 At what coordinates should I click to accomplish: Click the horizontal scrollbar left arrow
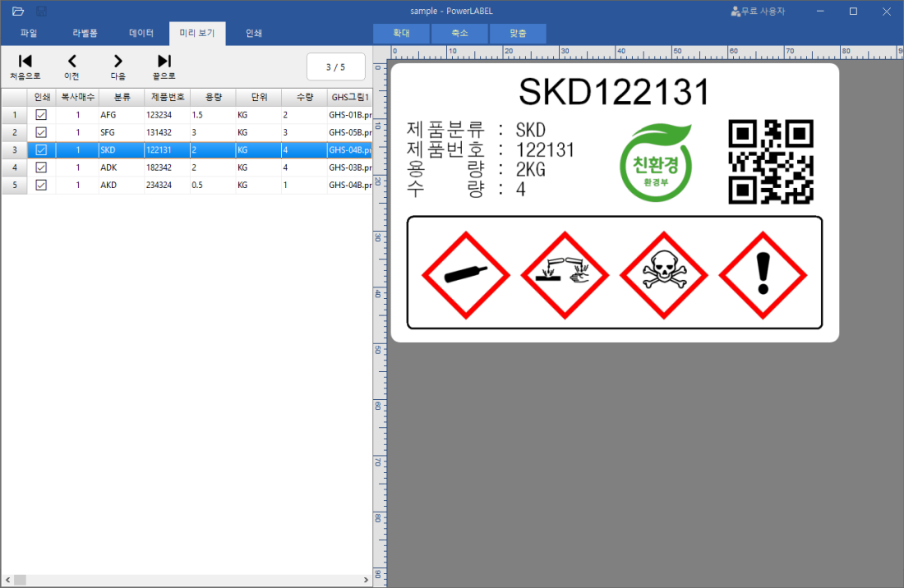7,580
